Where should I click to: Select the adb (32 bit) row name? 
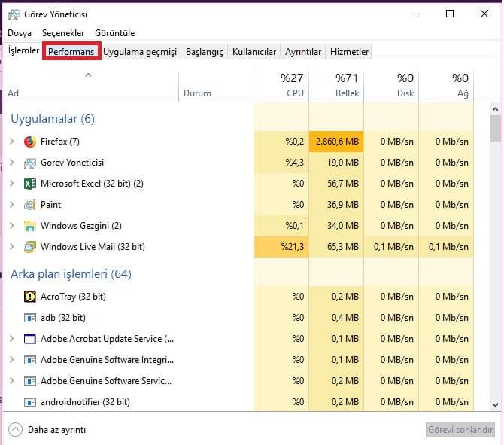[x=63, y=318]
